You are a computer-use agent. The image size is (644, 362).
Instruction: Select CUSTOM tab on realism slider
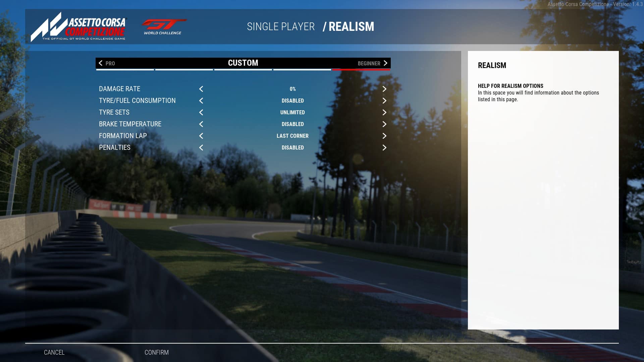click(243, 63)
